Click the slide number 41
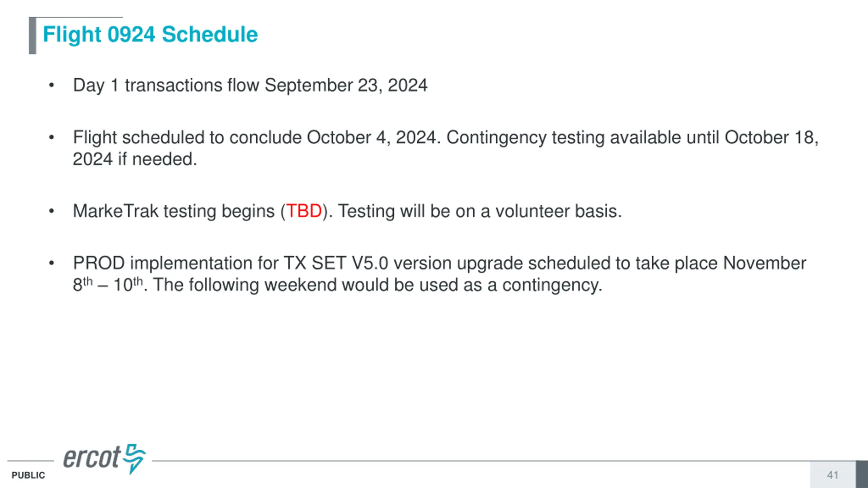The height and width of the screenshot is (488, 868). 832,475
